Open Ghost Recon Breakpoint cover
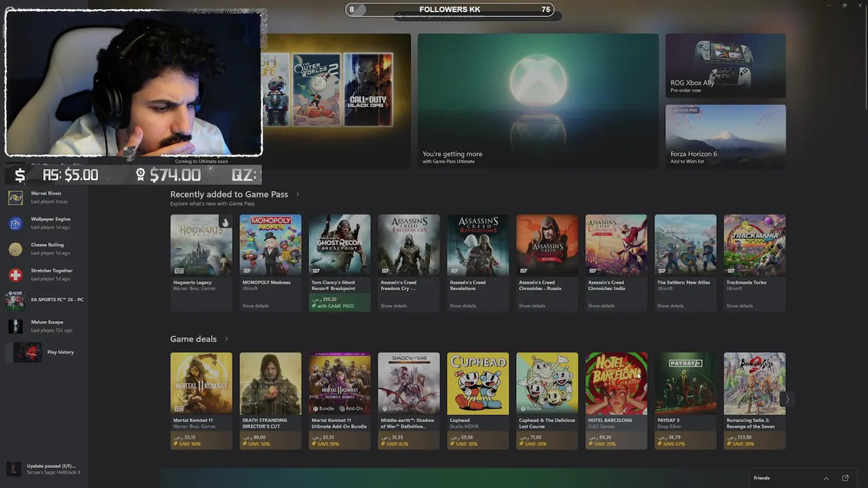This screenshot has height=488, width=868. pos(340,245)
